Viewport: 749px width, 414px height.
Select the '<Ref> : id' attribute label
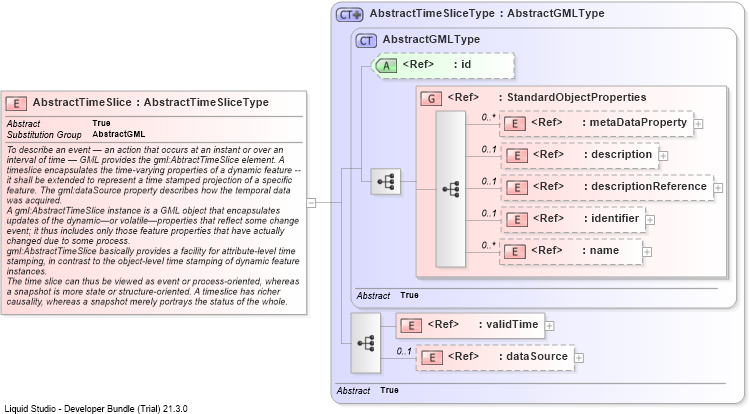(437, 64)
